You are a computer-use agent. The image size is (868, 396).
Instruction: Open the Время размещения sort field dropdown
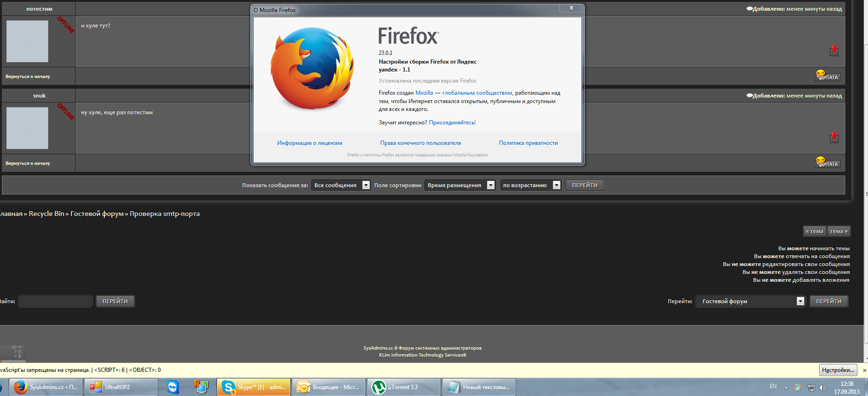tap(460, 185)
